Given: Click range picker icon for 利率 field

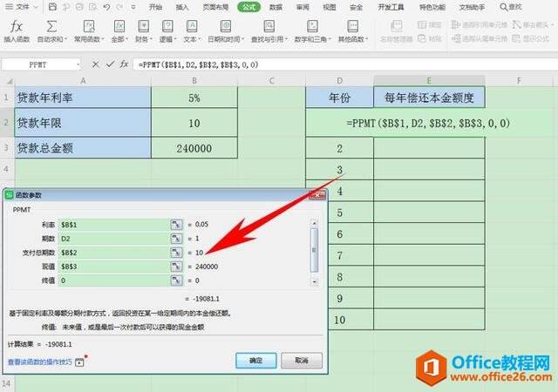Looking at the screenshot, I should (x=176, y=225).
